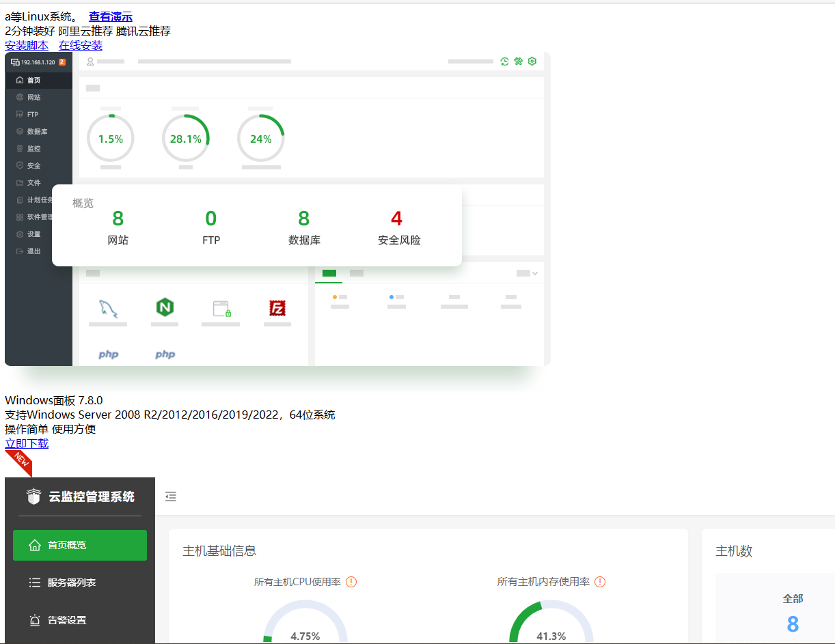Click the FTP icon in the sidebar
This screenshot has width=835, height=644.
coord(20,115)
